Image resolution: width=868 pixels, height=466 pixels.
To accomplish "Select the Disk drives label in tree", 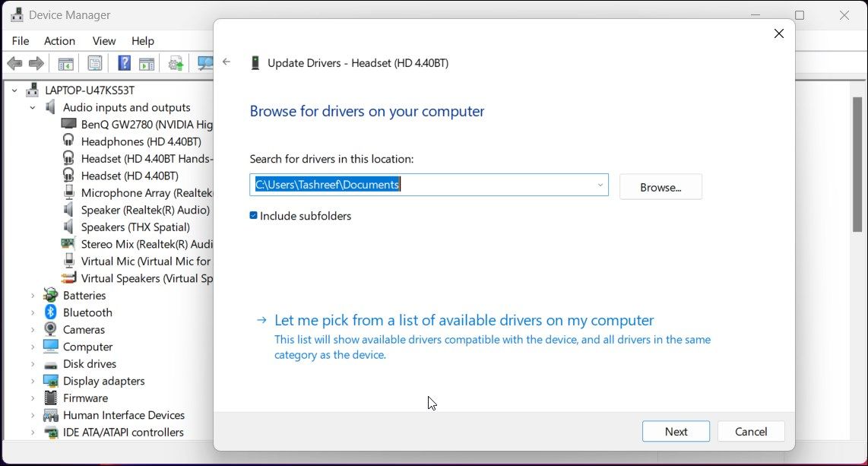I will coord(90,364).
